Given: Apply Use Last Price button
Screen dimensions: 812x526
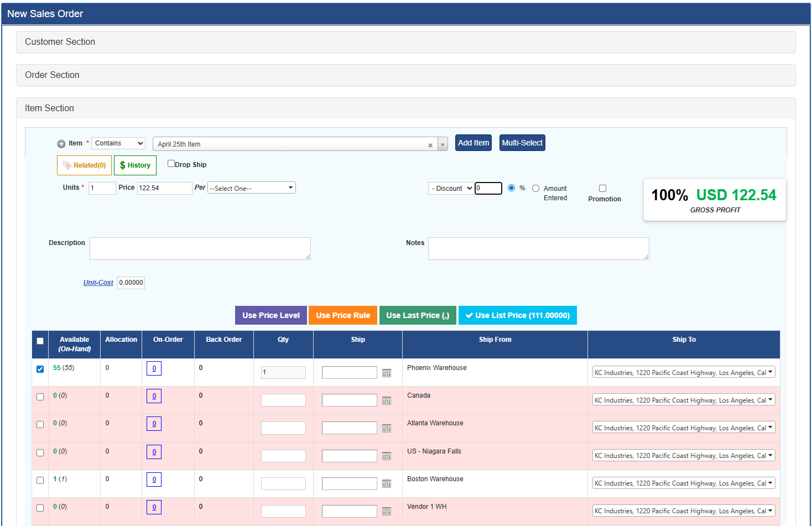Looking at the screenshot, I should [418, 315].
